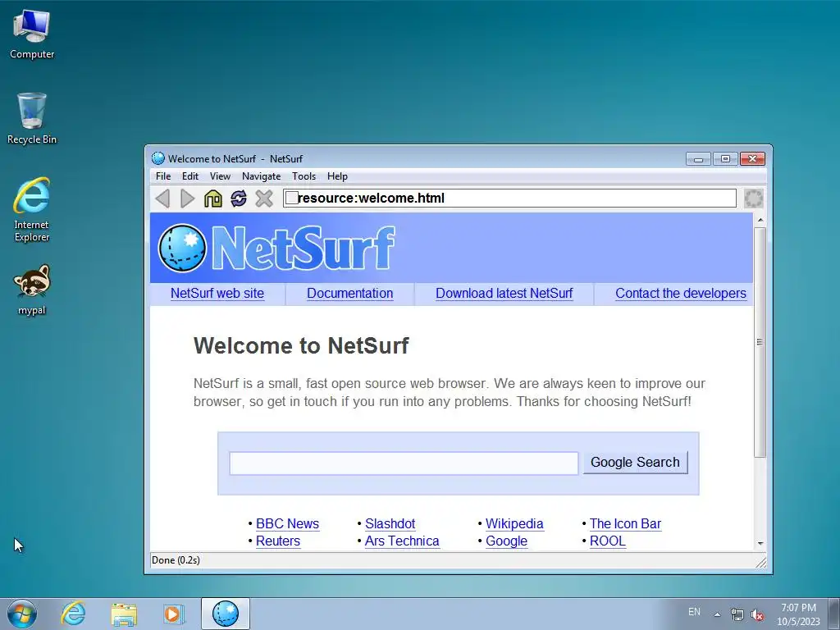Click the scrollbar down arrow
The height and width of the screenshot is (630, 840).
tap(760, 544)
